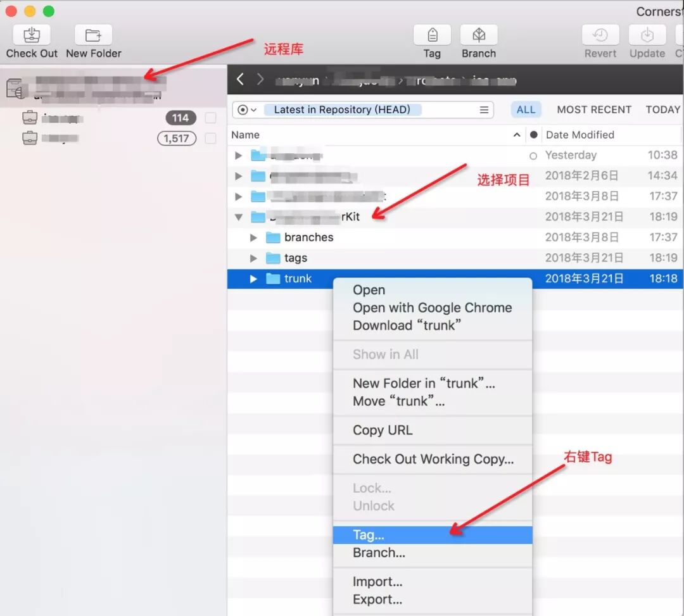Select the remote repository icon in sidebar
Image resolution: width=684 pixels, height=616 pixels.
tap(15, 89)
